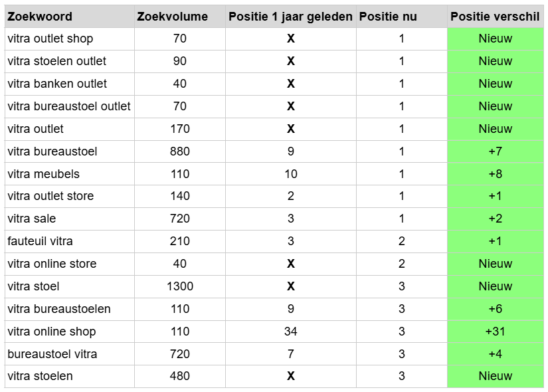This screenshot has width=548, height=392.
Task: Select the 'vitra bureaustoel outlet' row label
Action: tap(69, 106)
